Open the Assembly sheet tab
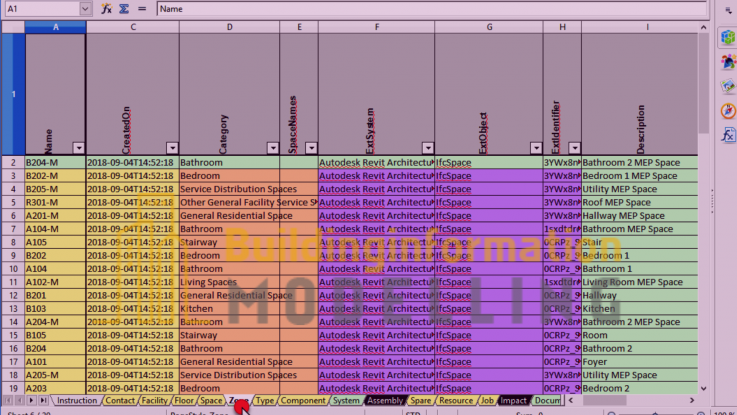 [x=385, y=400]
